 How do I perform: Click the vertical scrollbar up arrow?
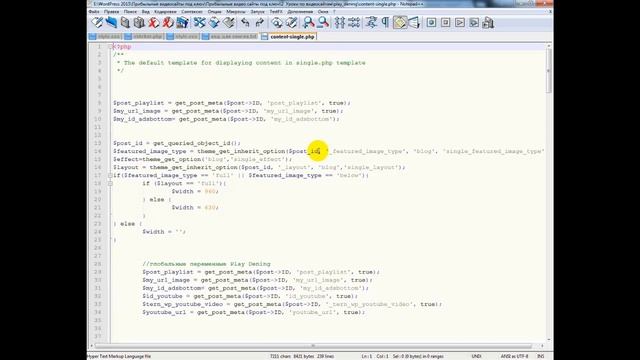point(549,46)
